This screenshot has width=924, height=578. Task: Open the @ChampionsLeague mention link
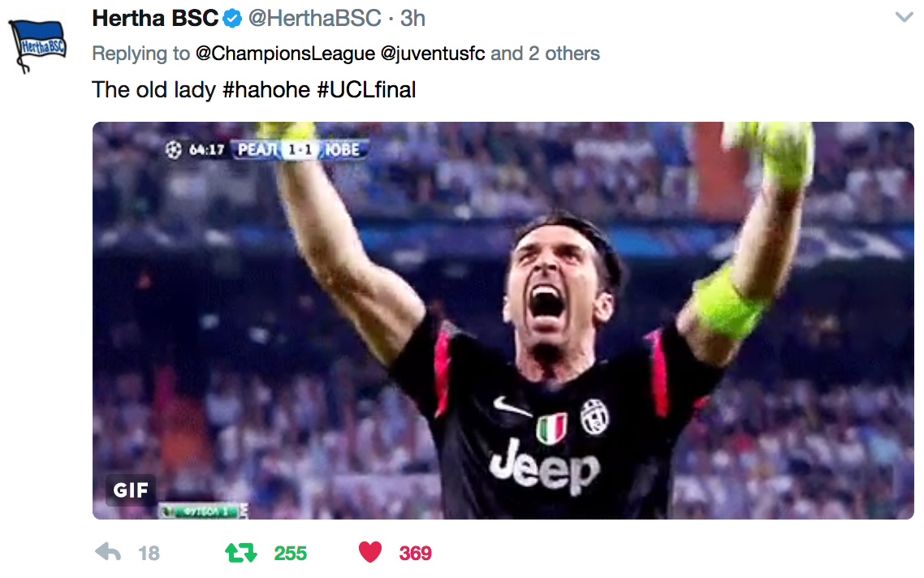(285, 54)
